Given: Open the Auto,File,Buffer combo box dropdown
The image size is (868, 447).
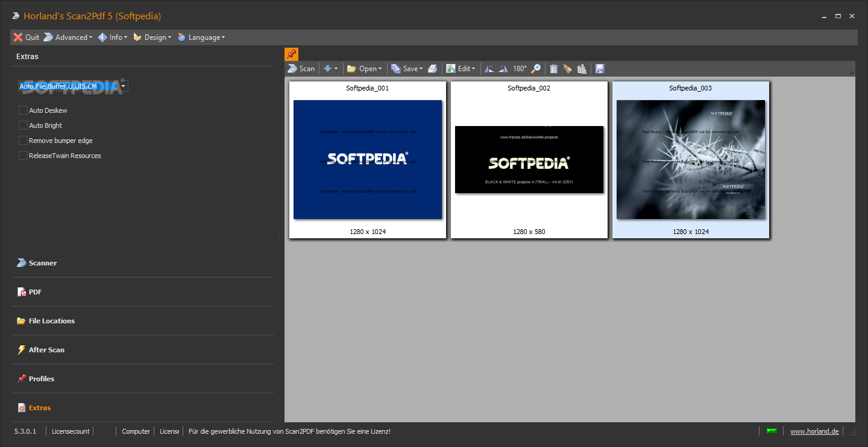Looking at the screenshot, I should [x=124, y=86].
